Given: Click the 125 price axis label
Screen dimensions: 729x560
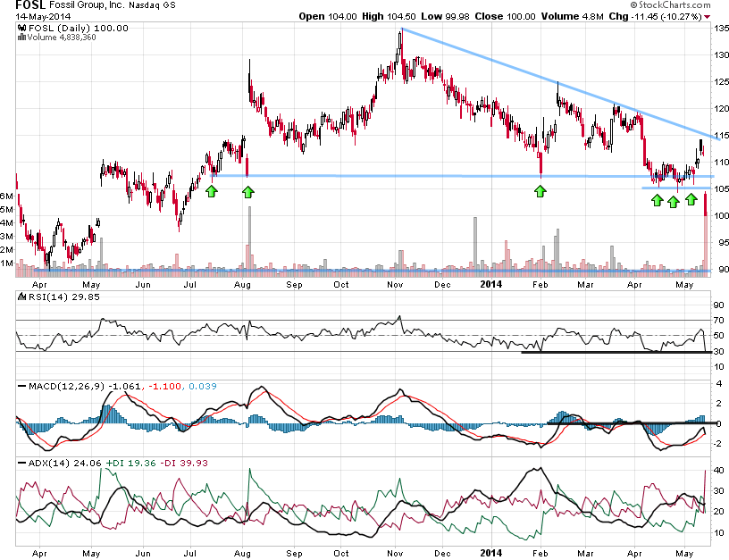Looking at the screenshot, I should [721, 82].
